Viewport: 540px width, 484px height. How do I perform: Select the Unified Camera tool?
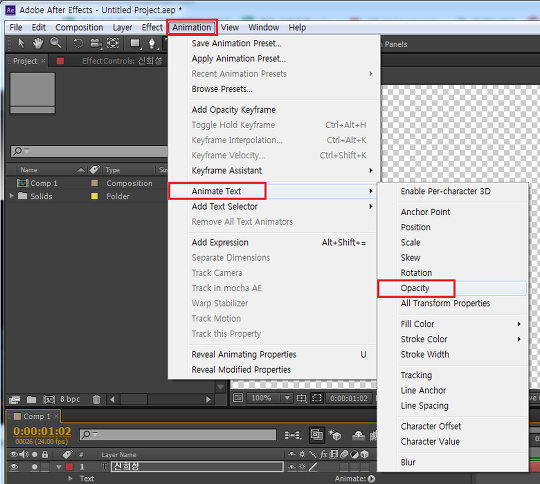(x=96, y=43)
